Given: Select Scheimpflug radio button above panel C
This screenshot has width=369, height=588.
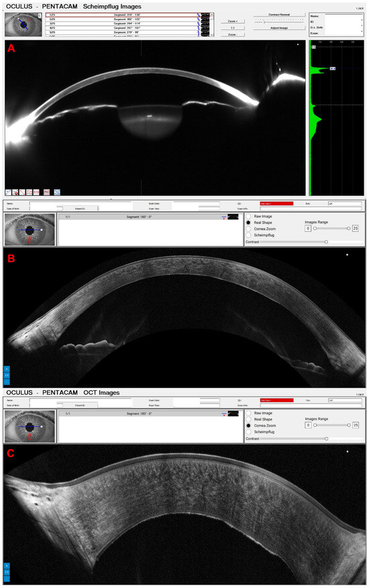Looking at the screenshot, I should pyautogui.click(x=248, y=432).
